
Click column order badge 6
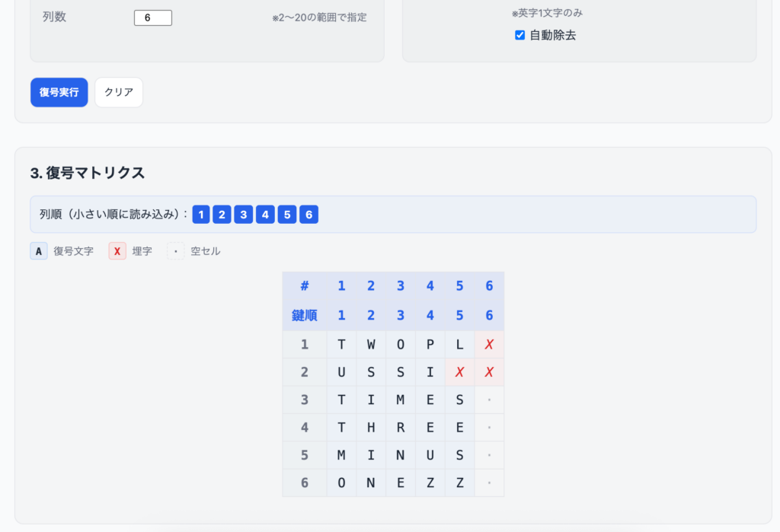[x=308, y=215]
